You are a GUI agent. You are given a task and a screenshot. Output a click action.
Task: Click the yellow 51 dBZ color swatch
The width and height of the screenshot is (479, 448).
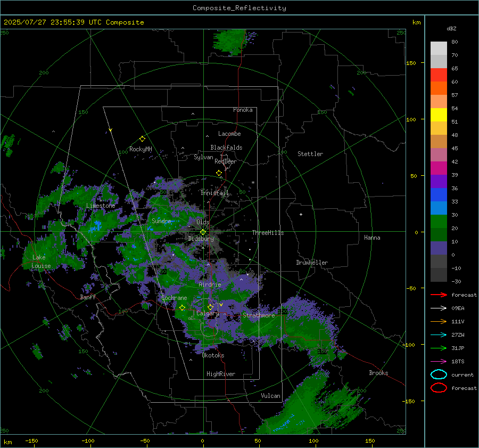[x=439, y=115]
